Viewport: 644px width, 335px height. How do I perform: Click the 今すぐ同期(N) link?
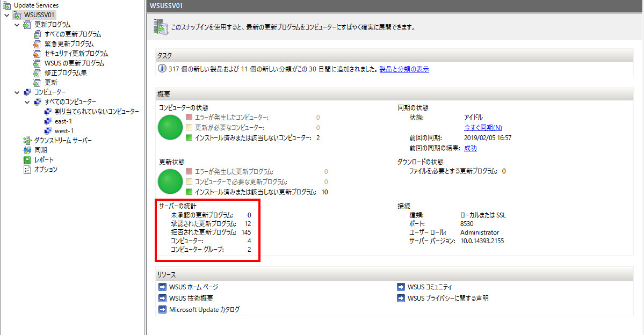pyautogui.click(x=483, y=128)
